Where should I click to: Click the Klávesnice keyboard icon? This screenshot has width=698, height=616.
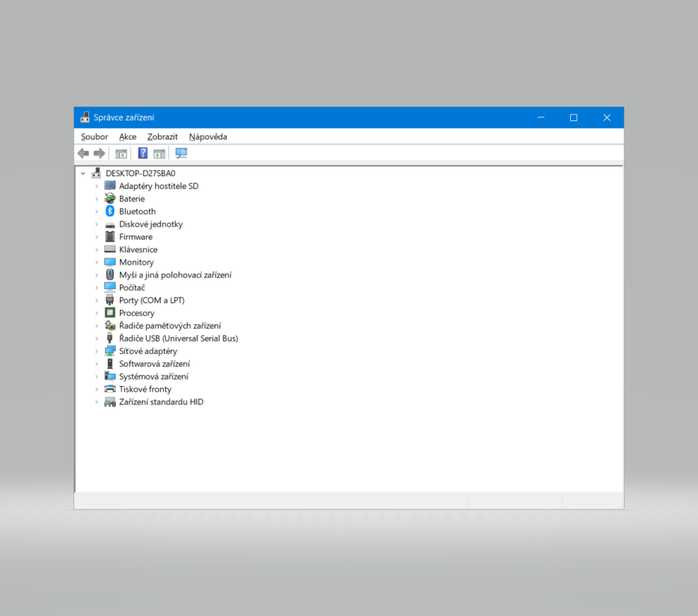tap(110, 250)
